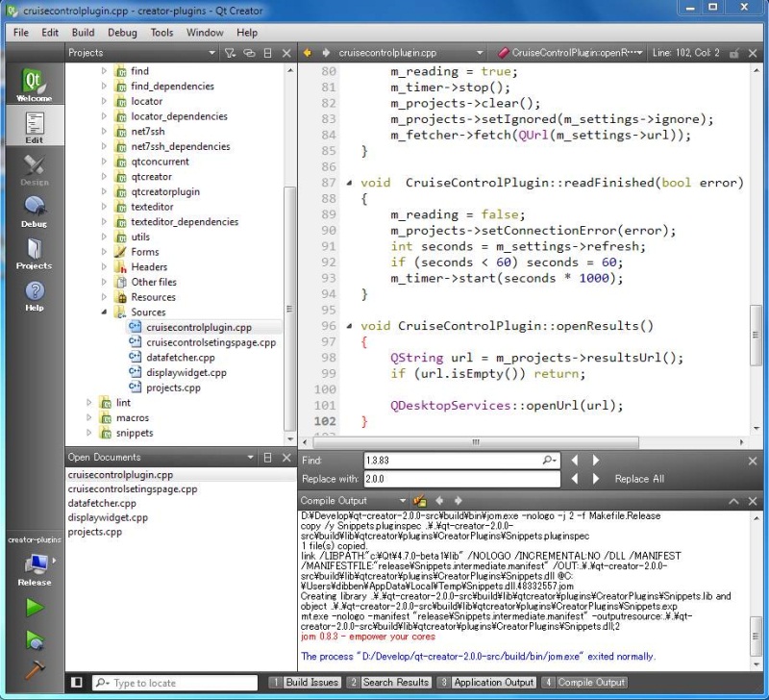Split the Projects side panel
769x700 pixels.
268,53
